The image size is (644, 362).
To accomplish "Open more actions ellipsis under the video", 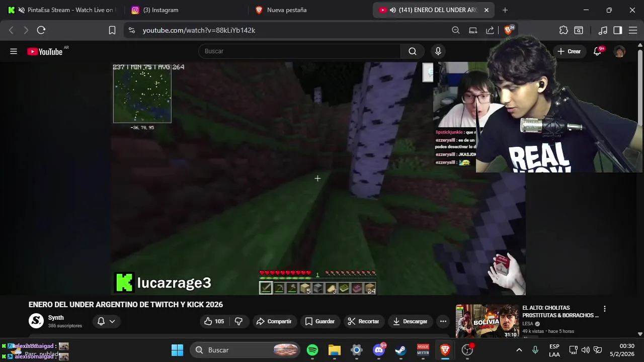I will [443, 321].
